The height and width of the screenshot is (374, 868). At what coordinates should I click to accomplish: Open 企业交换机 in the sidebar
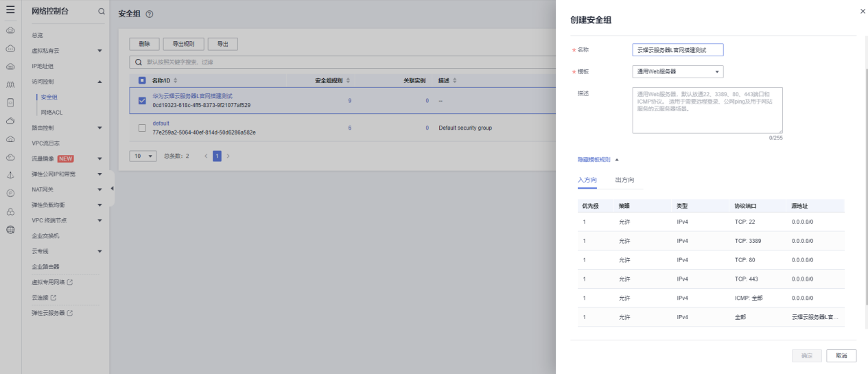point(45,235)
